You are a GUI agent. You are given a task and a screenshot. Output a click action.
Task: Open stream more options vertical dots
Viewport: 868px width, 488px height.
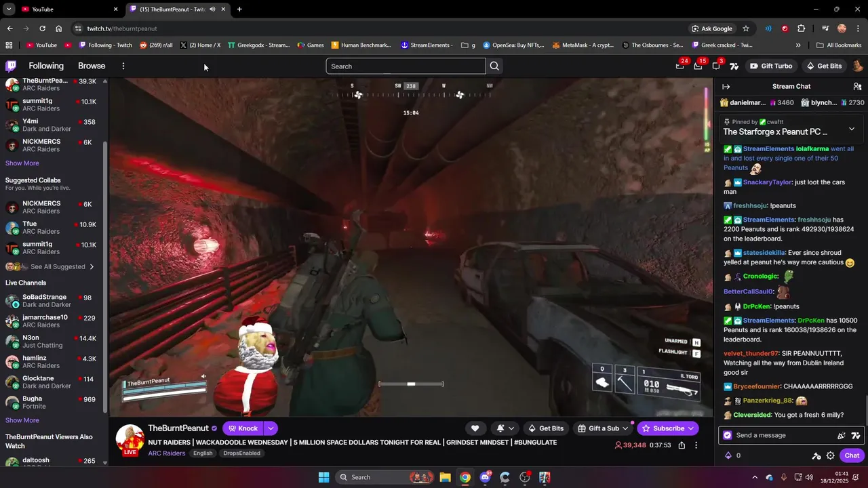[696, 445]
